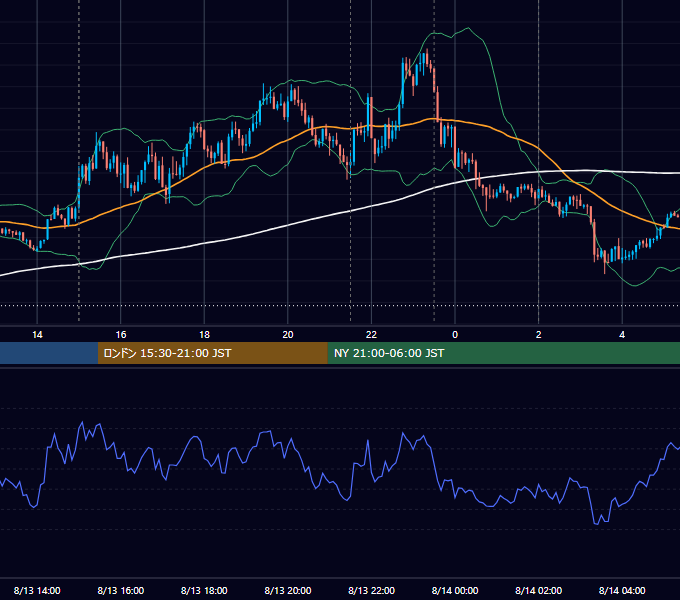
Task: Click the 8/14 04:00 time label
Action: pyautogui.click(x=622, y=590)
